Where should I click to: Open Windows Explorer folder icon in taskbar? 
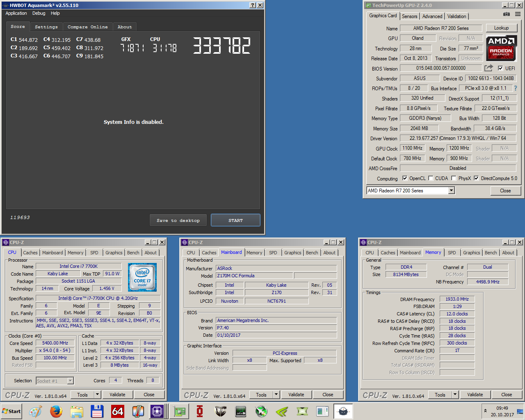point(77,411)
